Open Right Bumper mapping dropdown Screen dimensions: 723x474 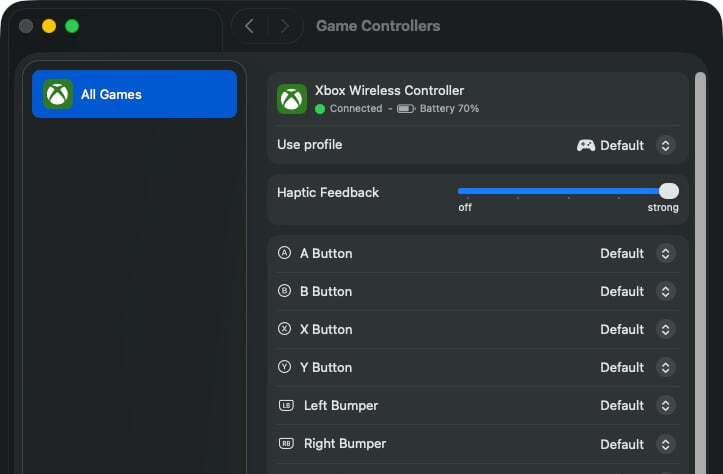pyautogui.click(x=665, y=443)
